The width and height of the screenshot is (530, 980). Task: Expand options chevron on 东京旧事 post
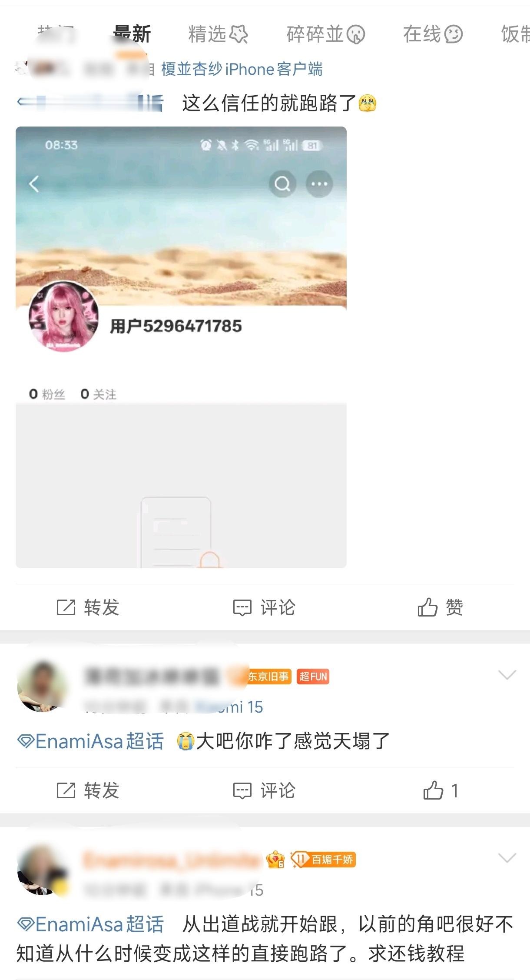pyautogui.click(x=507, y=675)
